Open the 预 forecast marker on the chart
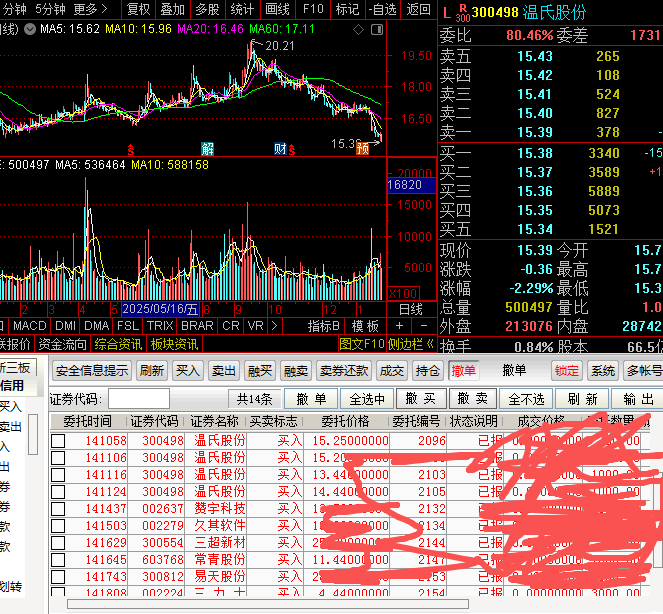The height and width of the screenshot is (614, 663). (x=363, y=148)
